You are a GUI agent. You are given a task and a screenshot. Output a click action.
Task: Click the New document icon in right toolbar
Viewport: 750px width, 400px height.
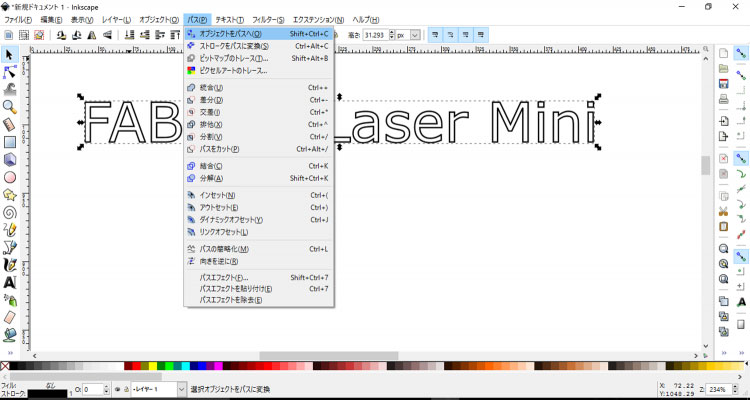point(723,53)
